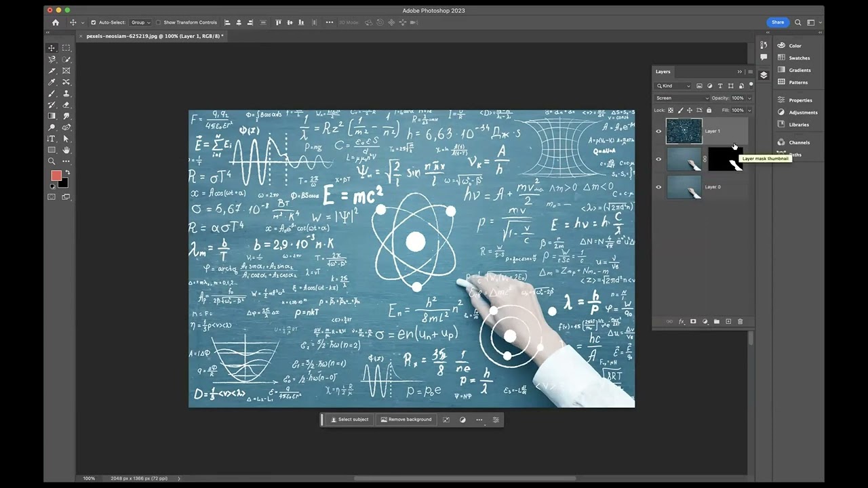Open the Color panel

point(789,46)
